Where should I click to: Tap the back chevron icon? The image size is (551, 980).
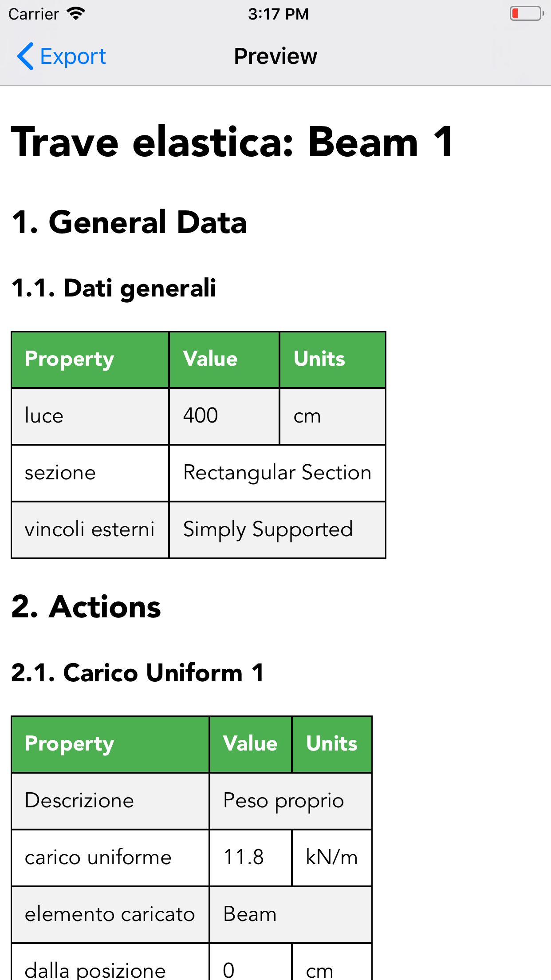tap(25, 56)
